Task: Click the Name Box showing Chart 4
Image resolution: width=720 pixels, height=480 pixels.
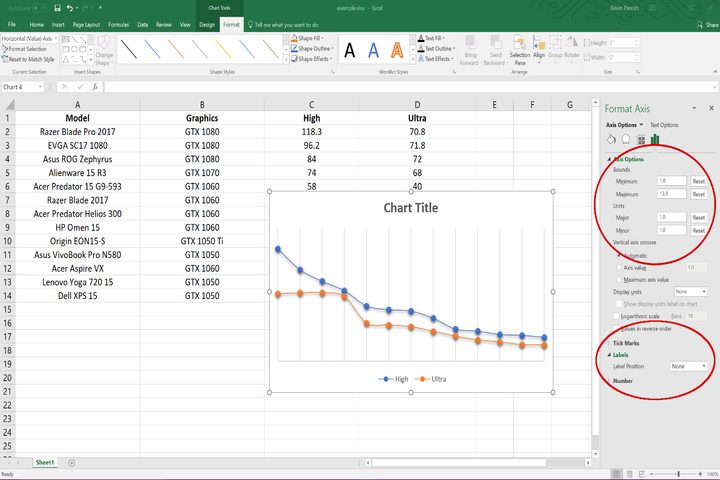Action: click(x=22, y=87)
